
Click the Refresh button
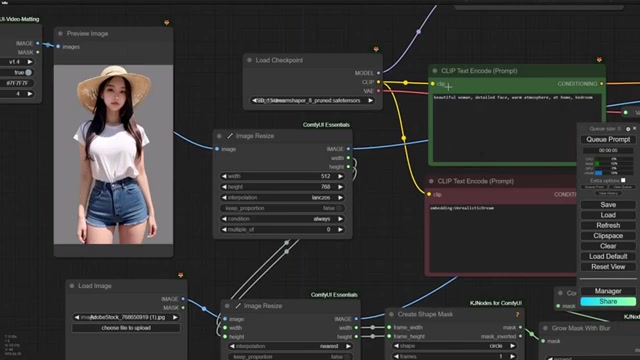tap(608, 225)
